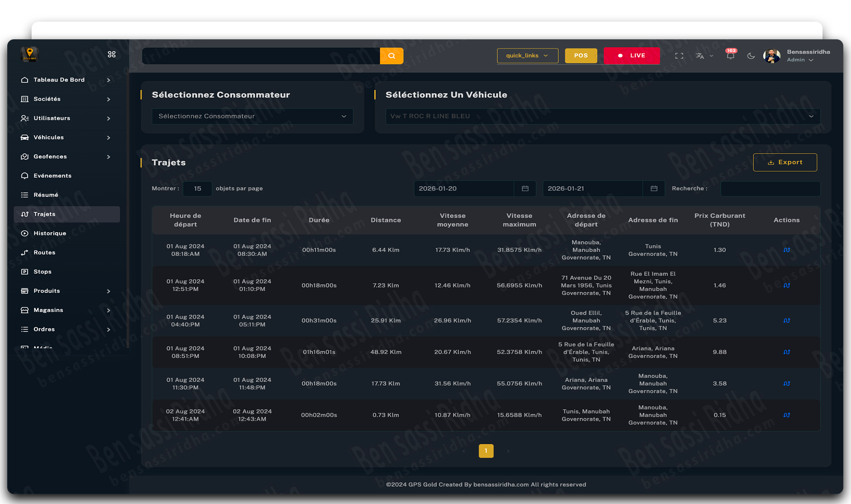Open the quick_links dropdown
Viewport: 851px width, 504px height.
click(527, 56)
